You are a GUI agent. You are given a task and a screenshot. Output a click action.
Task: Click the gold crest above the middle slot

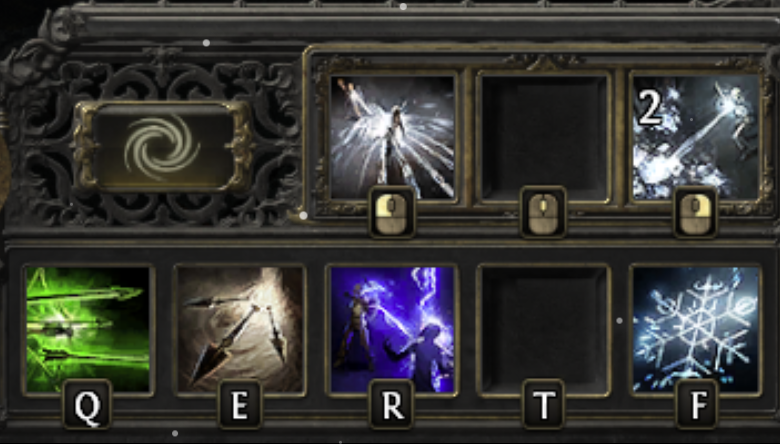545,62
